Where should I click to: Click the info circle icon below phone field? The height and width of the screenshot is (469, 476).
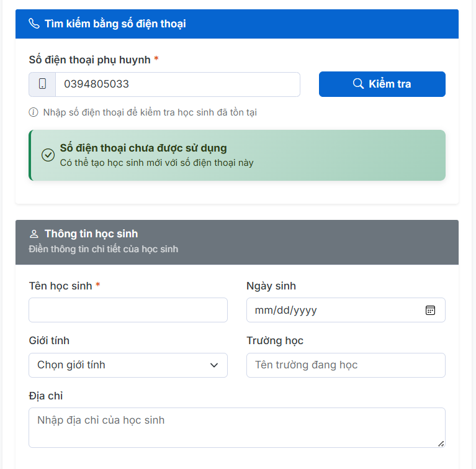pyautogui.click(x=34, y=112)
